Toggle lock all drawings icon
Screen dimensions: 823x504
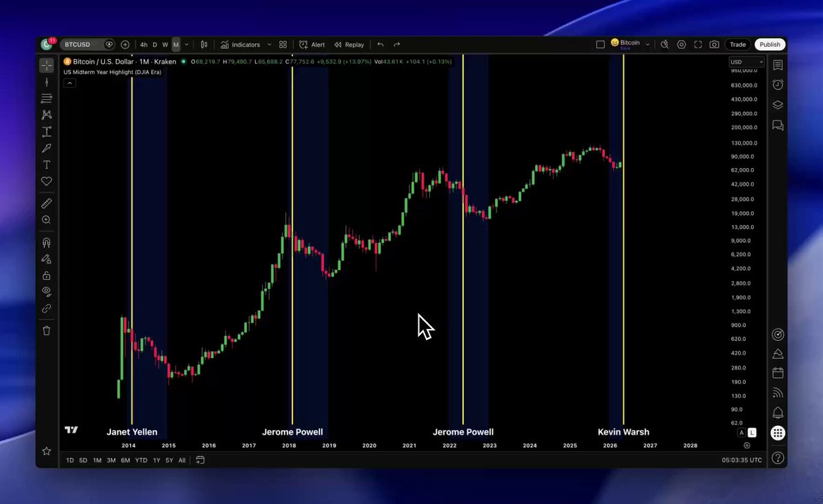click(47, 276)
